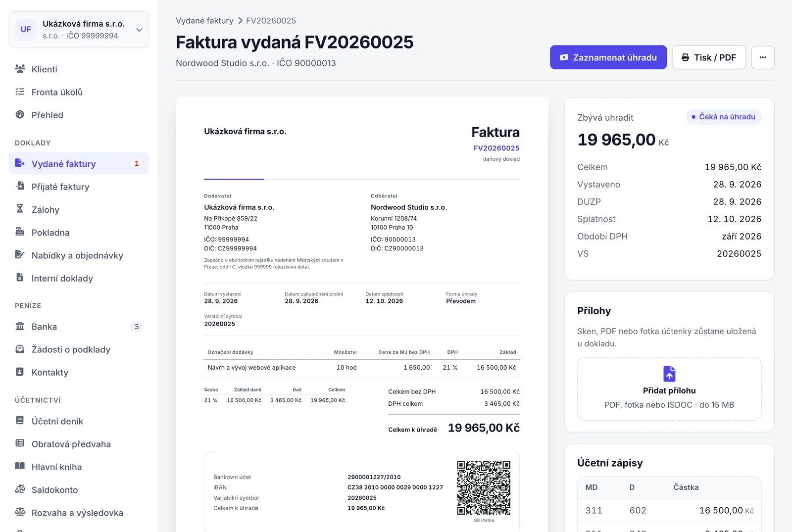Screen dimensions: 792x532
Task: Open Pokladna from sidebar
Action: [x=79, y=233]
